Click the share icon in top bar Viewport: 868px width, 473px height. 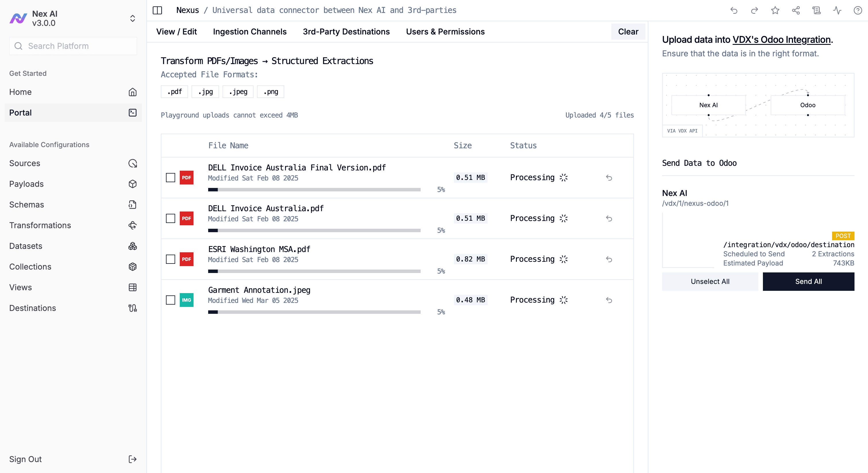pyautogui.click(x=796, y=10)
